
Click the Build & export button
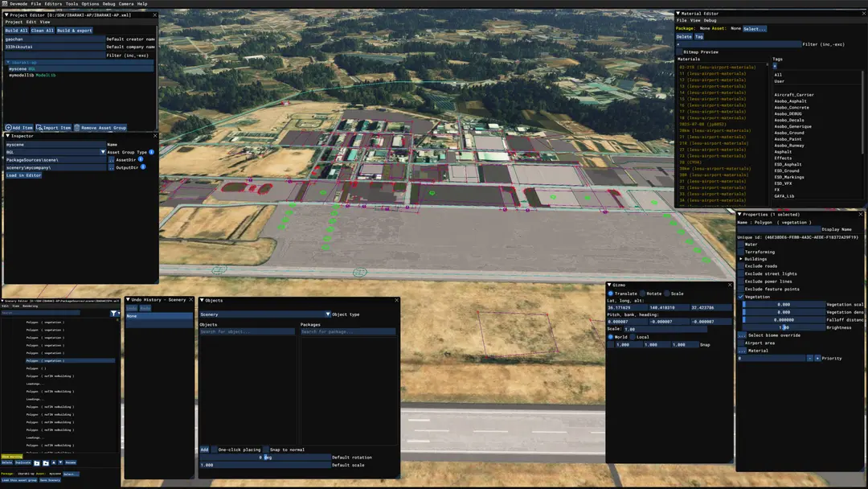point(75,31)
